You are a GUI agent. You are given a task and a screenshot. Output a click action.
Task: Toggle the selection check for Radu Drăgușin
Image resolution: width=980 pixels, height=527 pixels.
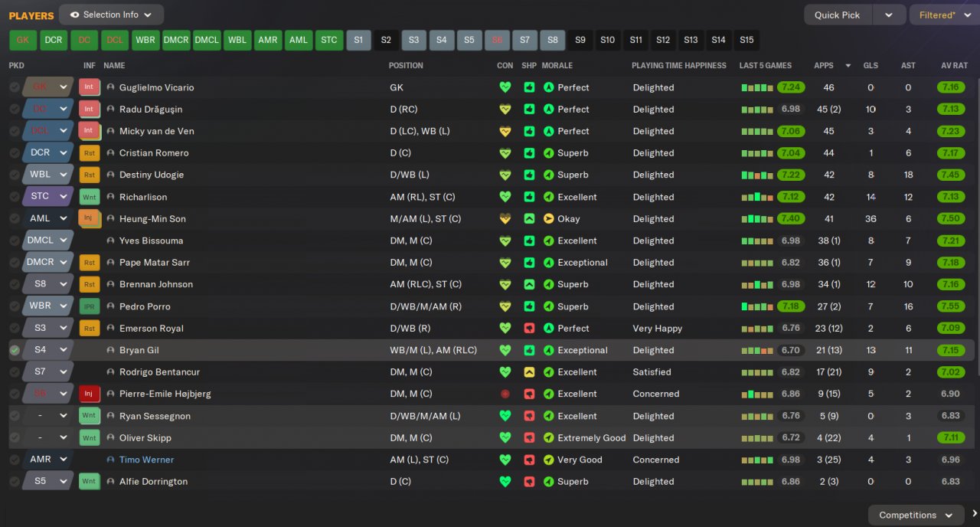(15, 110)
